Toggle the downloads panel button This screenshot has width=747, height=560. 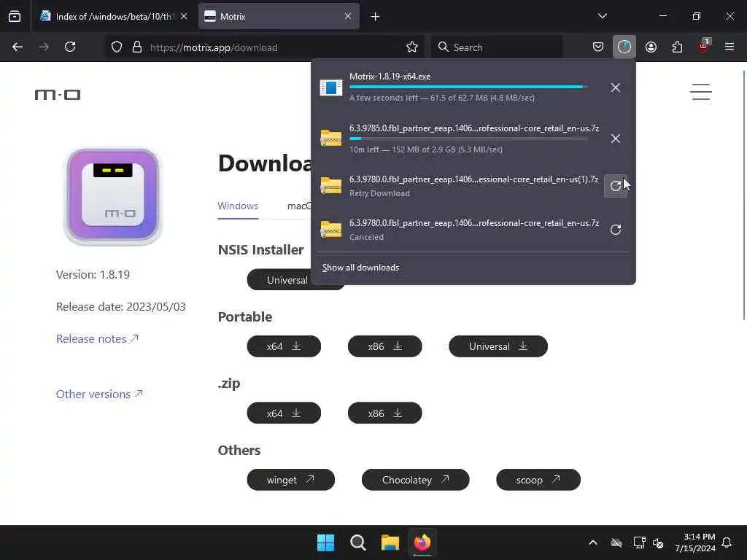point(624,47)
